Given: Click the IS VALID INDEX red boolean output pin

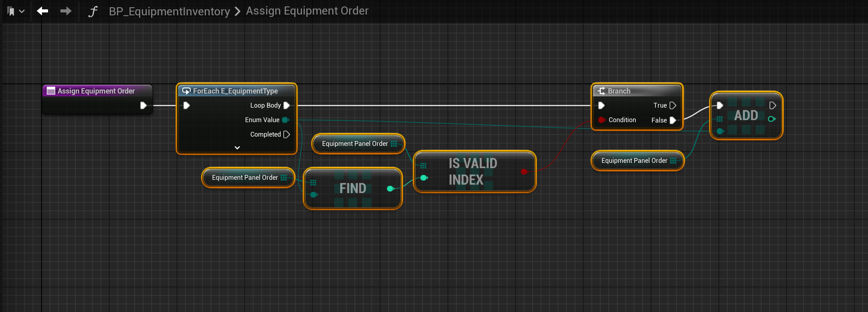Looking at the screenshot, I should pyautogui.click(x=524, y=172).
